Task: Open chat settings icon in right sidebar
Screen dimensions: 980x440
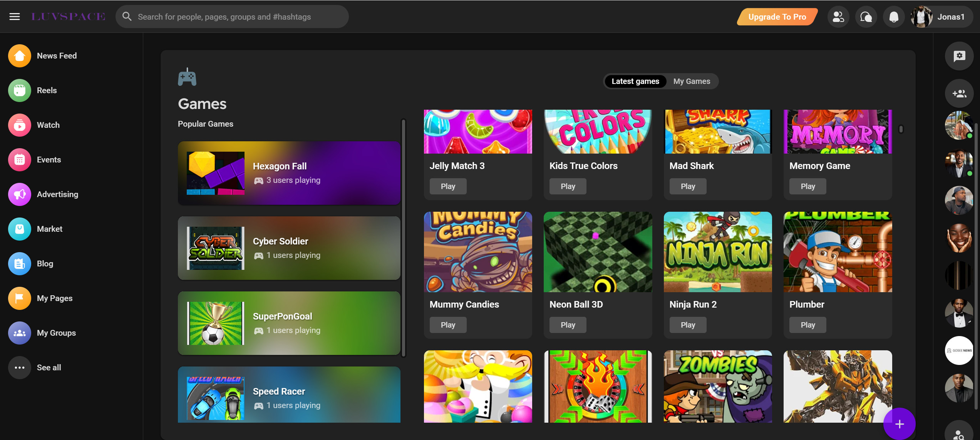Action: pyautogui.click(x=959, y=56)
